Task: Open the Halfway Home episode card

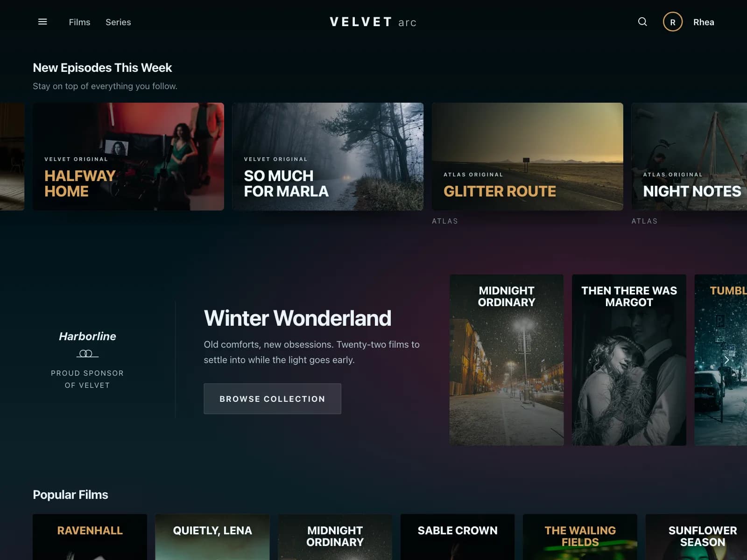Action: (128, 156)
